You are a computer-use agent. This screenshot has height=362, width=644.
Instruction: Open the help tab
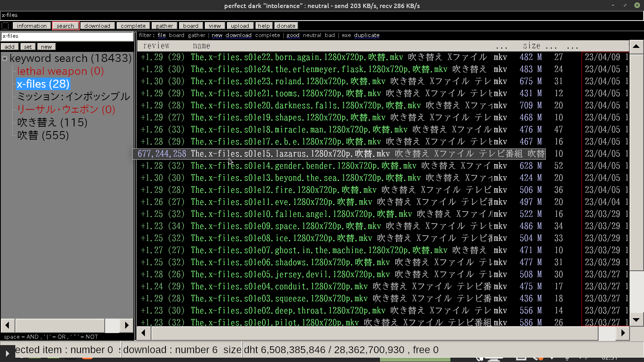pyautogui.click(x=264, y=26)
